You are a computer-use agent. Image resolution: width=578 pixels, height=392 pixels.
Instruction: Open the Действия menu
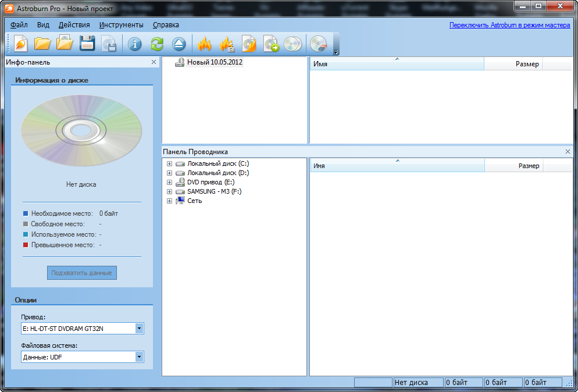pyautogui.click(x=74, y=25)
